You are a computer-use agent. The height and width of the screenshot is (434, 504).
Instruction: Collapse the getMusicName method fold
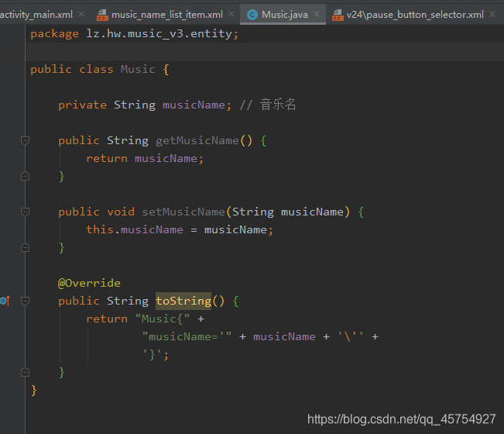(x=25, y=140)
